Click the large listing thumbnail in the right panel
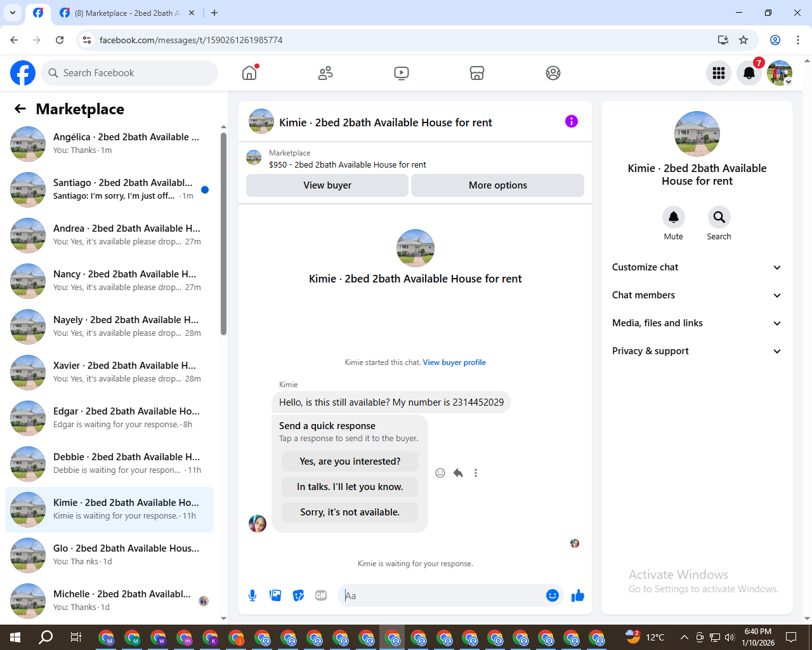 tap(697, 134)
